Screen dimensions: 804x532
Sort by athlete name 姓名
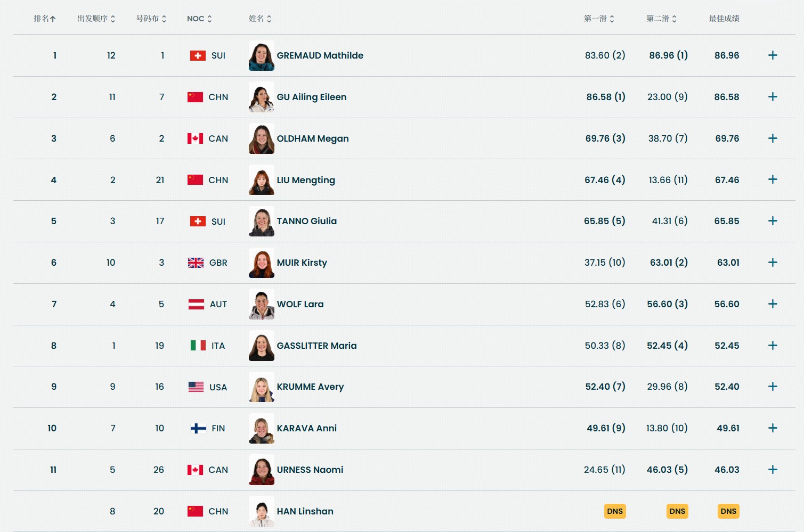[x=260, y=19]
